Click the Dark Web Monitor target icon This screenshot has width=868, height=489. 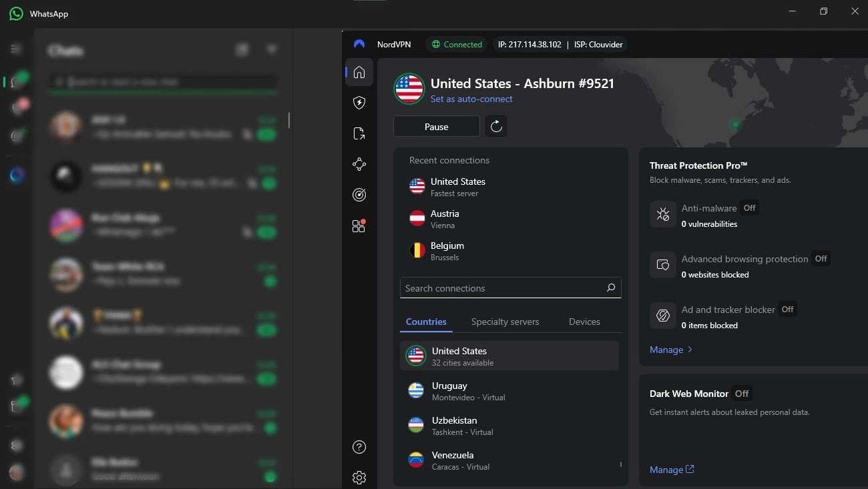tap(359, 195)
